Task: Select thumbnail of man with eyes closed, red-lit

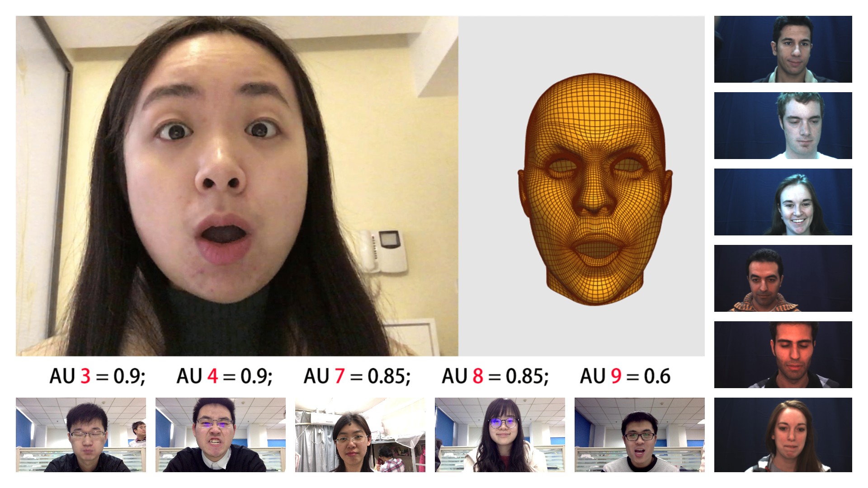Action: tap(783, 355)
